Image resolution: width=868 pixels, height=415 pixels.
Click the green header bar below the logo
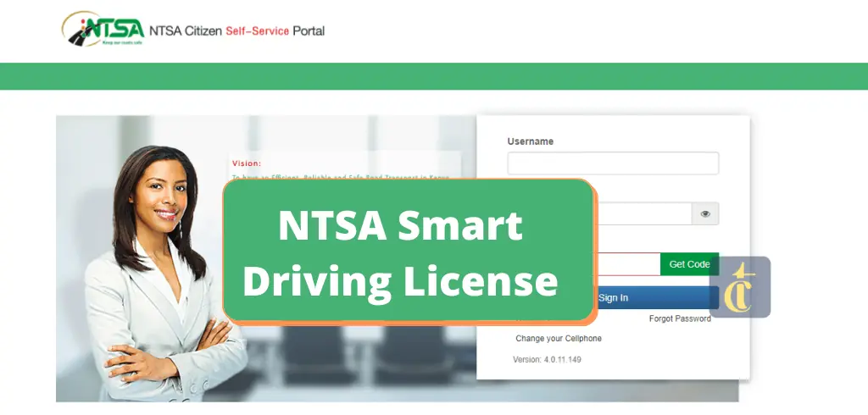pyautogui.click(x=434, y=76)
